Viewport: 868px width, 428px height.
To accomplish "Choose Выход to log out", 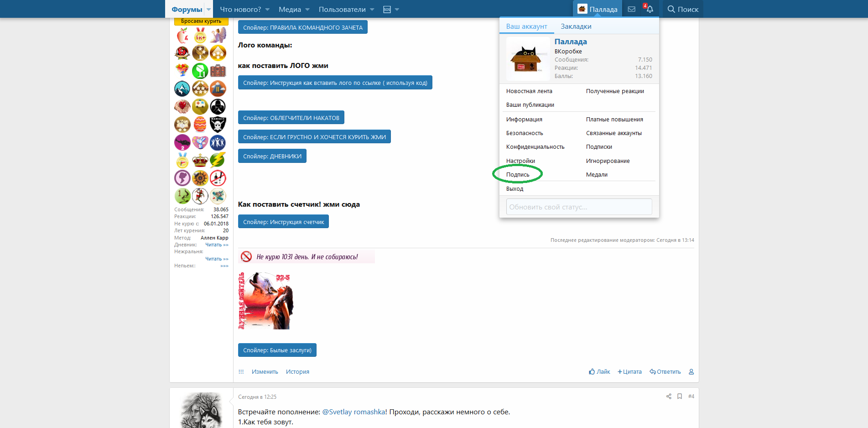I will [515, 189].
